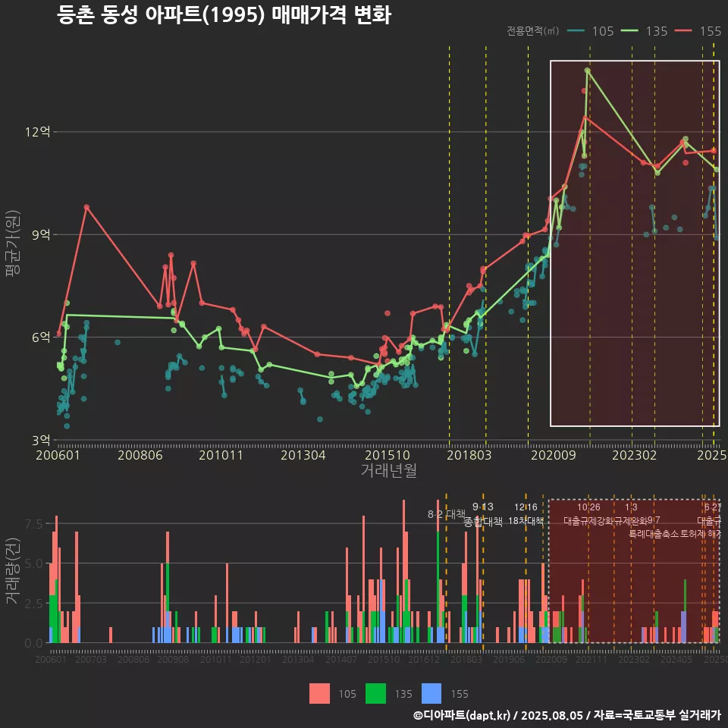
Task: Click the 전용면적(㎡) legend label
Action: click(532, 30)
